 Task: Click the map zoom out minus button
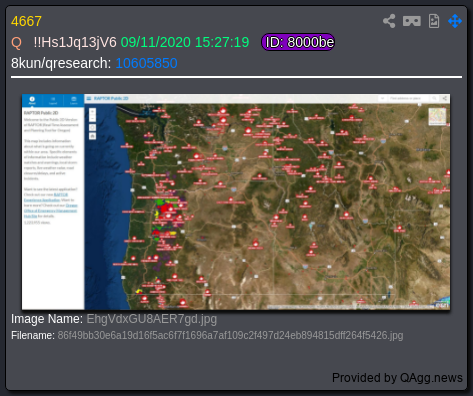tap(92, 119)
